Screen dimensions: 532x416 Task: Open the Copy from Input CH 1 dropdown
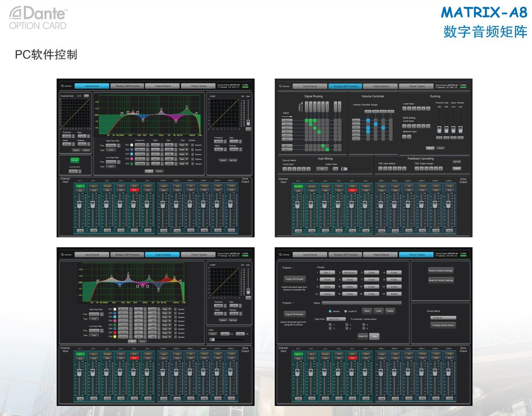336,319
